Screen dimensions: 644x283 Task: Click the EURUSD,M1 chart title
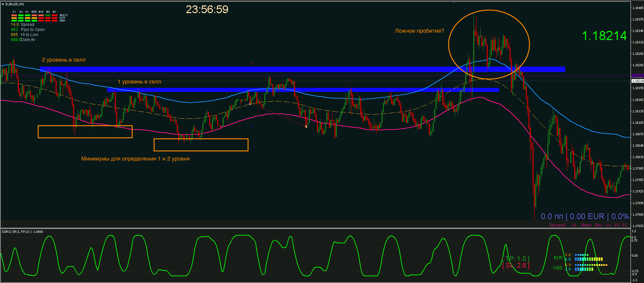pyautogui.click(x=15, y=4)
